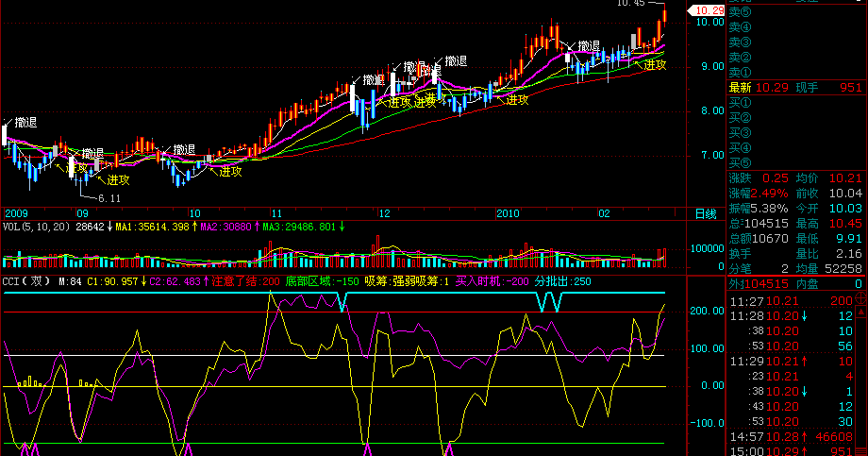Click the 买入时机:-200 indicator label

coord(492,281)
